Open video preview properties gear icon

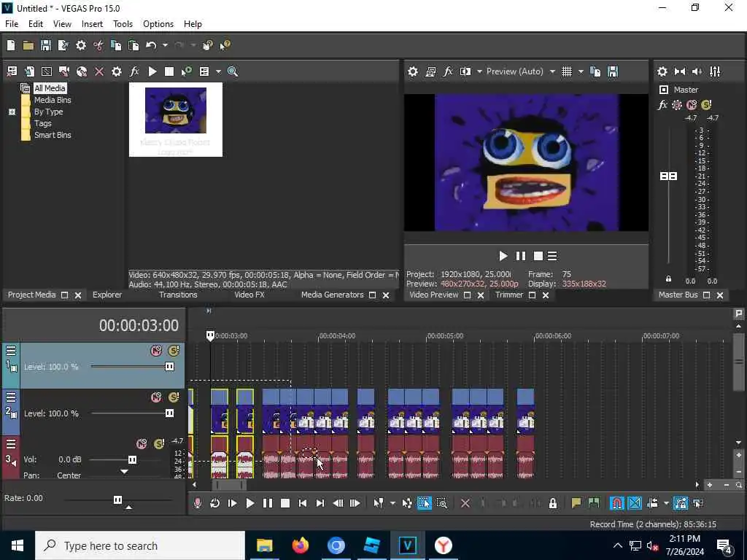click(x=413, y=71)
